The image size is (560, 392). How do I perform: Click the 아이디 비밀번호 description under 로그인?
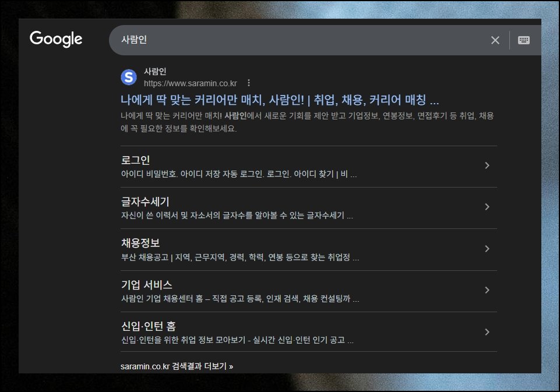click(238, 174)
